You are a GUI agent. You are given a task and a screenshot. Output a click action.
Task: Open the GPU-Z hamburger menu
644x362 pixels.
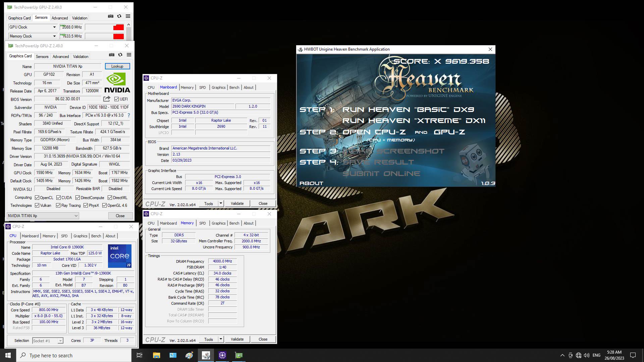click(129, 55)
